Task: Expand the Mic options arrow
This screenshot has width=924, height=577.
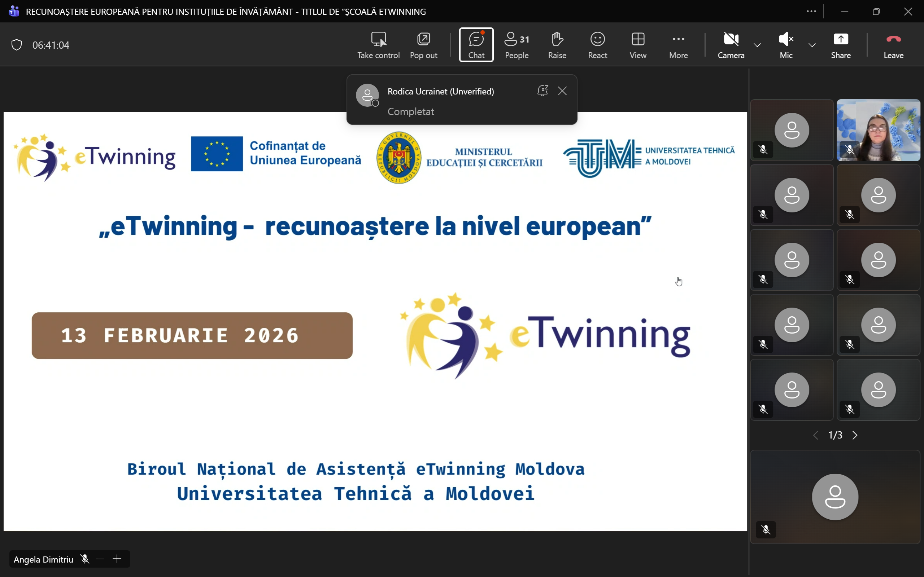Action: pos(812,45)
